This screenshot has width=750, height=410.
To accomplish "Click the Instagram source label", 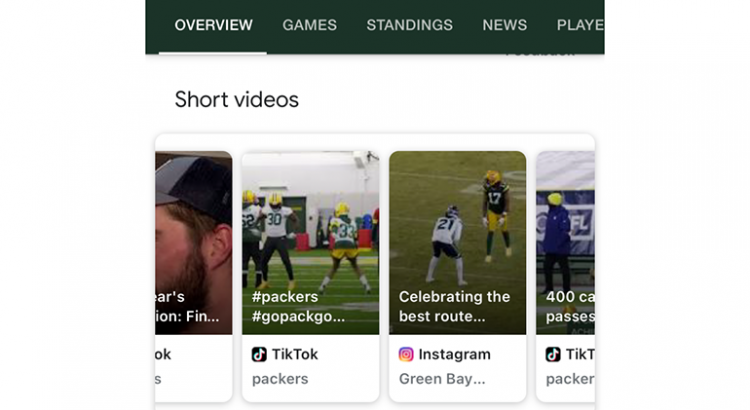I will pyautogui.click(x=454, y=354).
